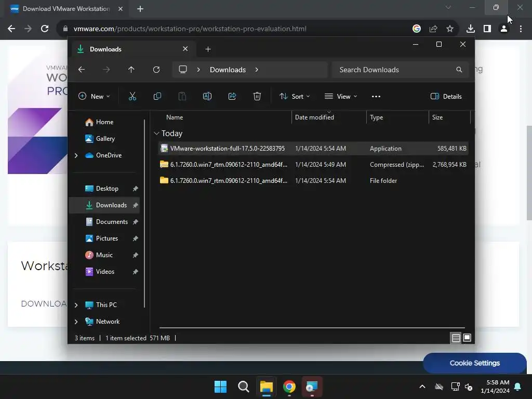Screen dimensions: 532x399
Task: Click chevron before Downloads in address bar
Action: point(198,70)
